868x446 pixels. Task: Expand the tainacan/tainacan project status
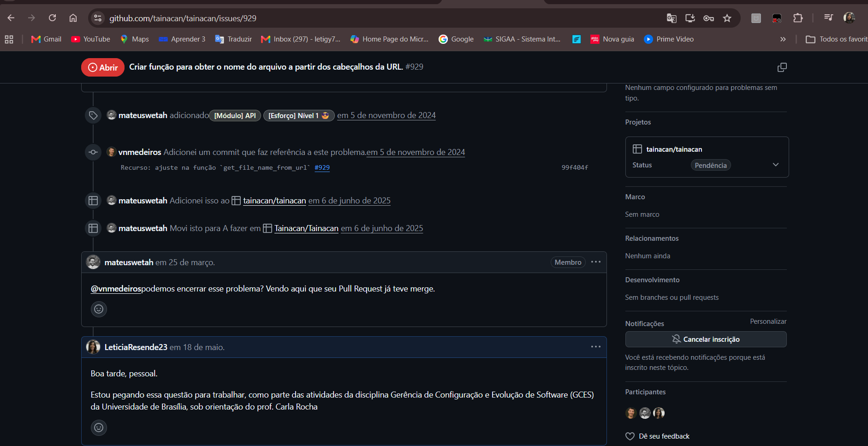(776, 165)
